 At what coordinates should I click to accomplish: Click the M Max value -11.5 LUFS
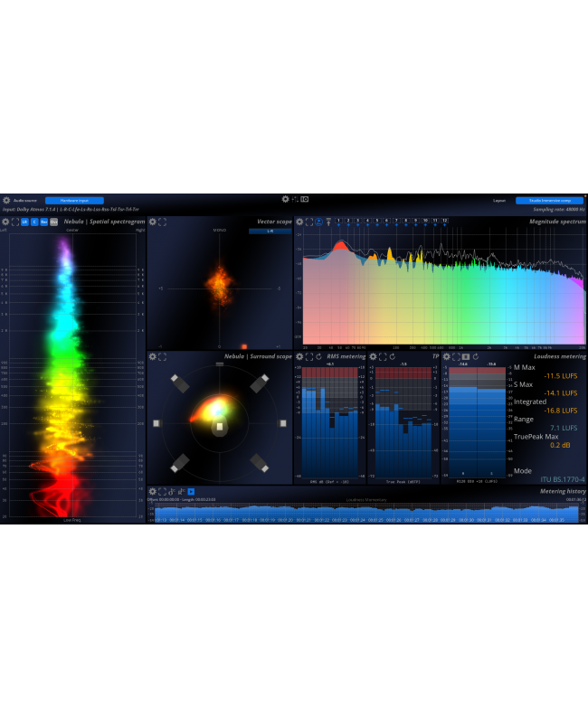(x=561, y=376)
